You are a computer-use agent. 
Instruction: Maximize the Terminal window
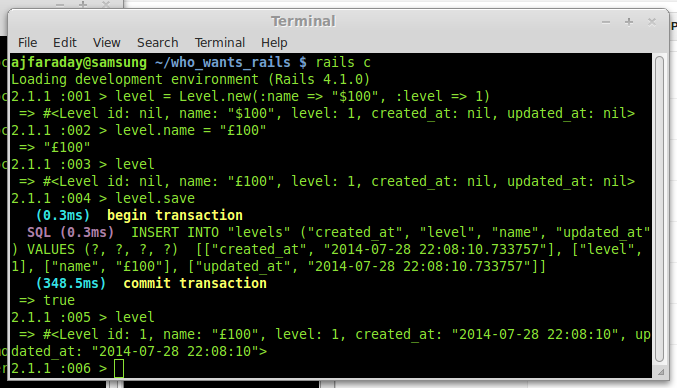pyautogui.click(x=629, y=22)
